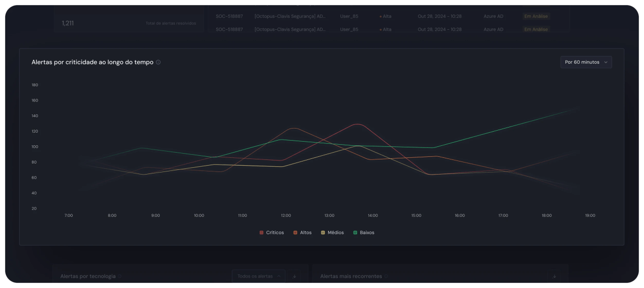Image resolution: width=644 pixels, height=288 pixels.
Task: Click the 1,211 resolved alerts total
Action: [69, 23]
